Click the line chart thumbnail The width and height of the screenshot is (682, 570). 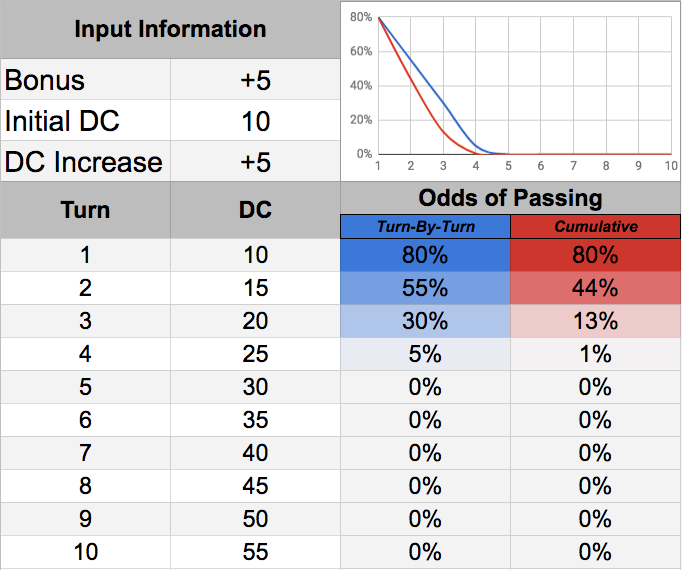click(511, 90)
